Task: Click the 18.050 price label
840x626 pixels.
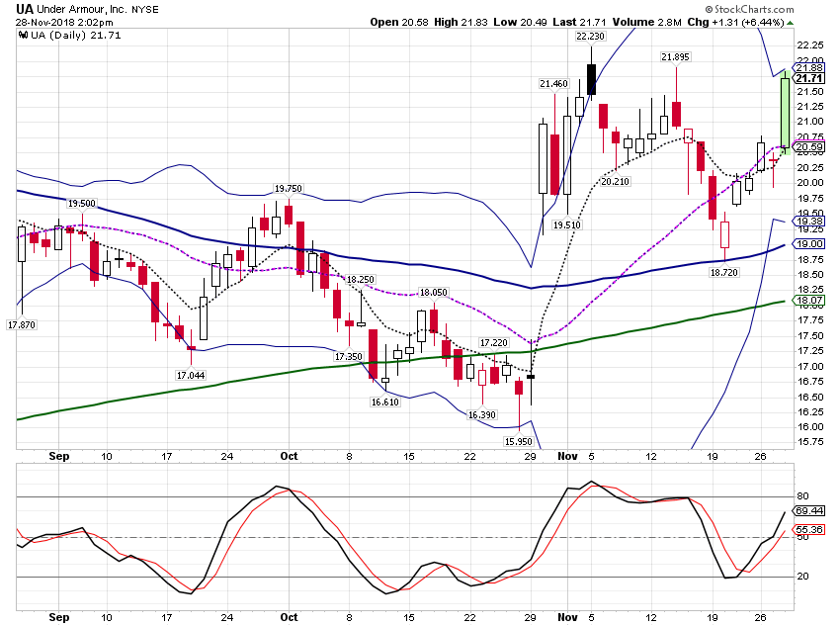Action: pos(433,293)
